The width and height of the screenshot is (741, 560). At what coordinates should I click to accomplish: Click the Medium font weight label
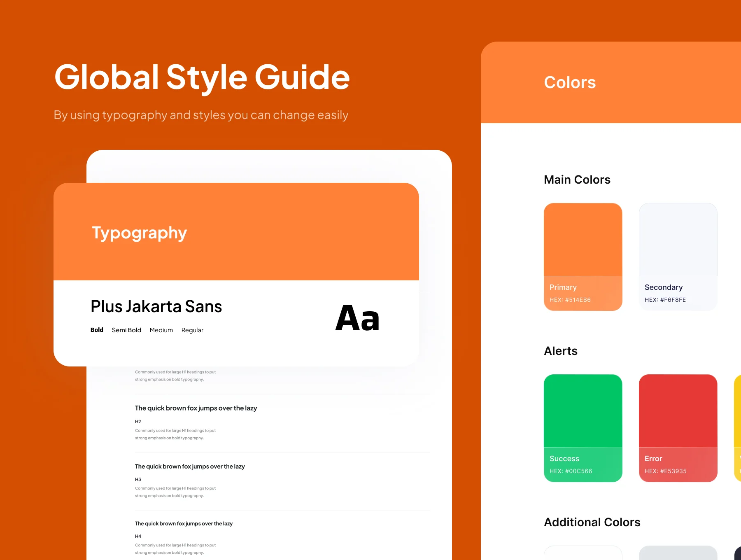tap(161, 330)
